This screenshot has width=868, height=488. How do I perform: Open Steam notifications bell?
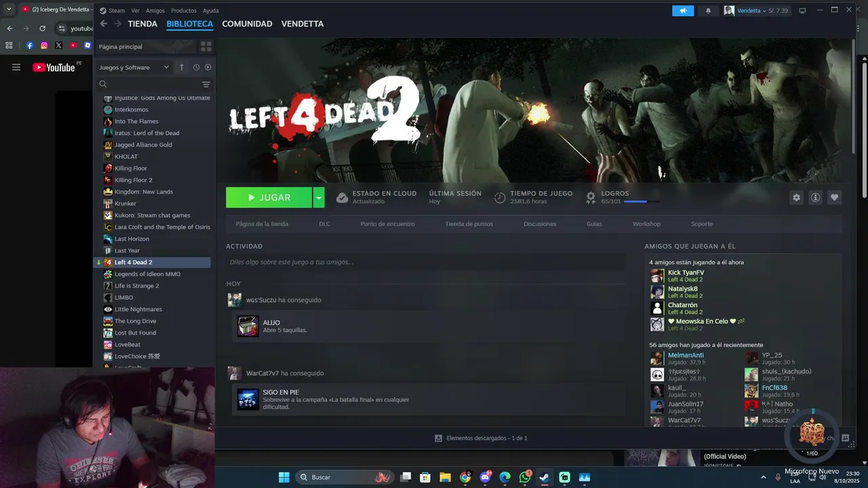(x=708, y=11)
